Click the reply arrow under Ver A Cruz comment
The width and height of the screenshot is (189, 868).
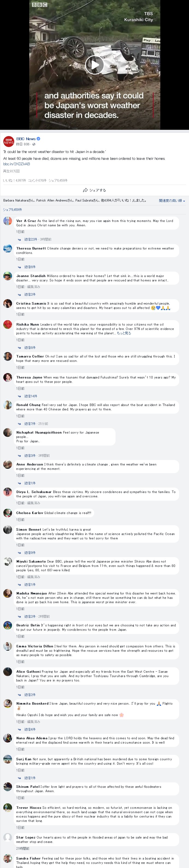point(20,240)
